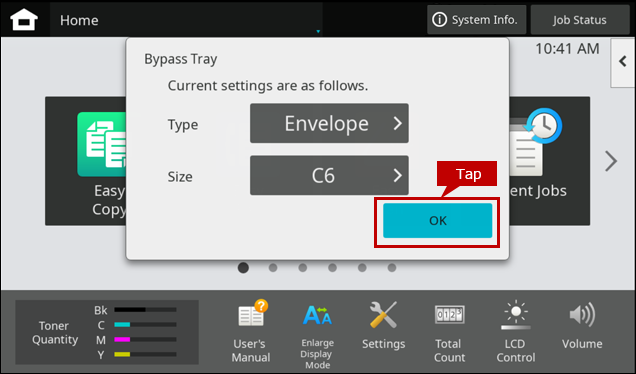This screenshot has height=374, width=636.
Task: Select the second page indicator dot
Action: pos(273,268)
